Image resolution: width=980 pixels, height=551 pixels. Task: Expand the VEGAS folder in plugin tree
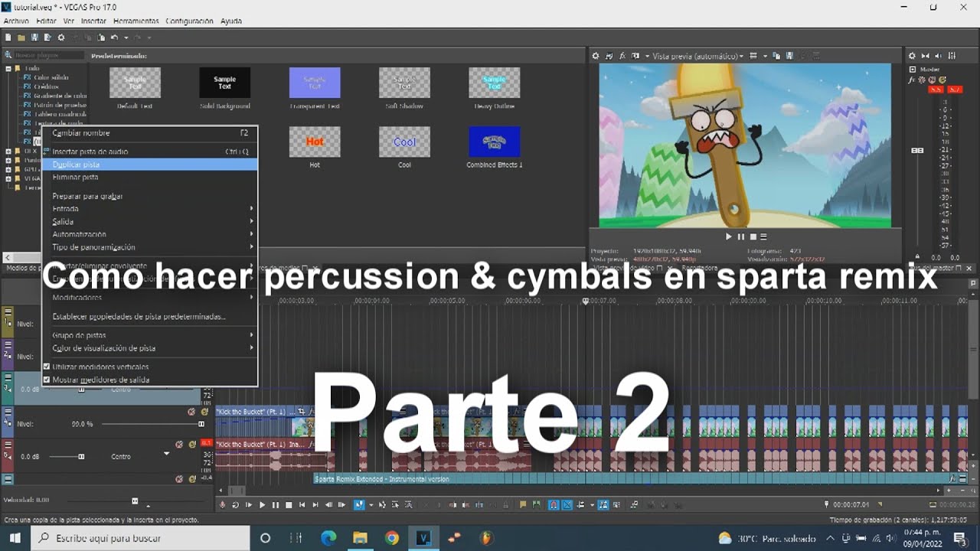coord(8,178)
